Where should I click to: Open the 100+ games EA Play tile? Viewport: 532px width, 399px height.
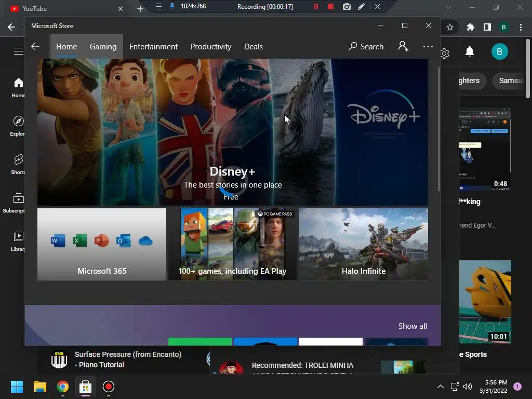(x=233, y=244)
